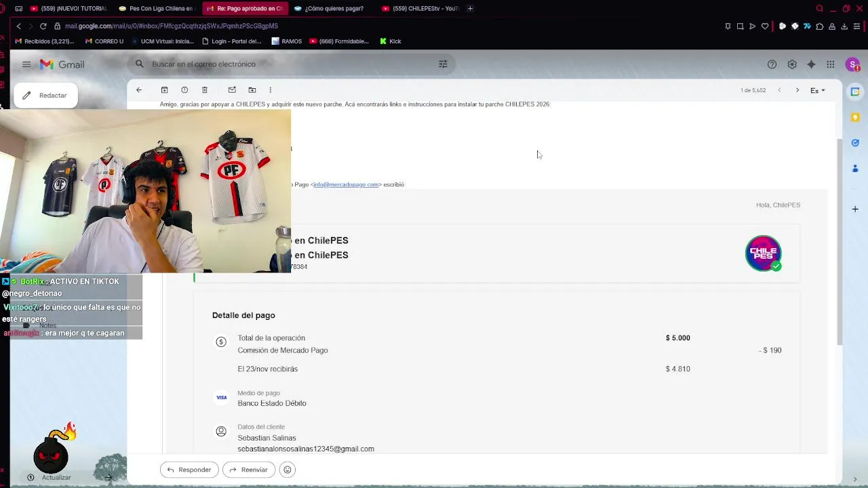Open the UCM Virtual bookmark
This screenshot has width=868, height=488.
click(162, 41)
